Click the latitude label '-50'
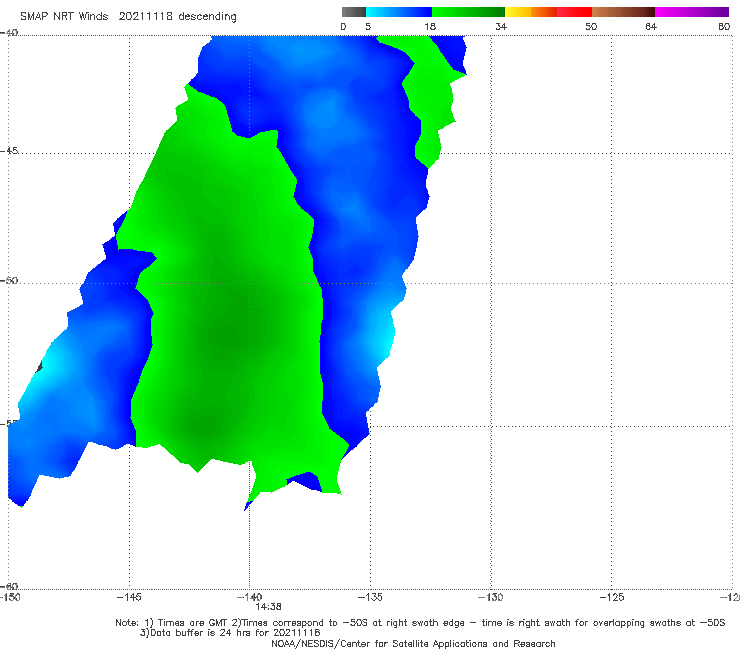Viewport: 740px width, 650px height. pos(9,281)
